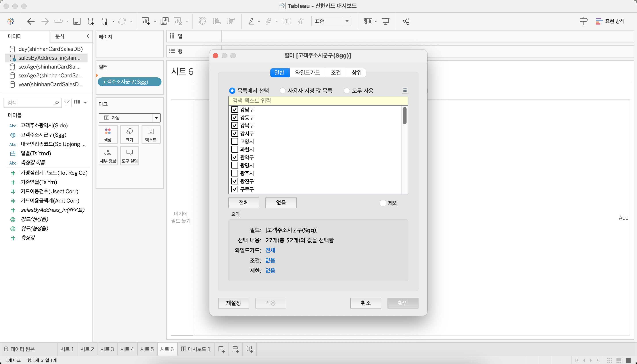Click the save workbook icon
Screen dimensions: 637x364
(x=77, y=21)
